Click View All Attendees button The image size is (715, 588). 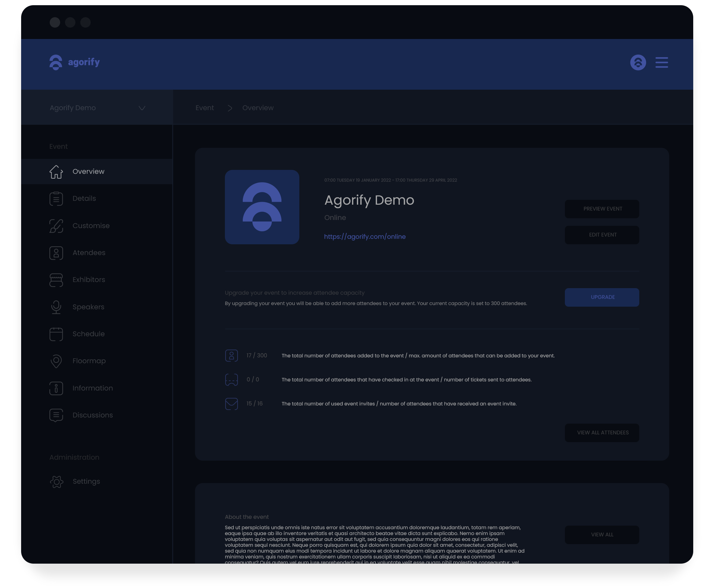point(602,433)
